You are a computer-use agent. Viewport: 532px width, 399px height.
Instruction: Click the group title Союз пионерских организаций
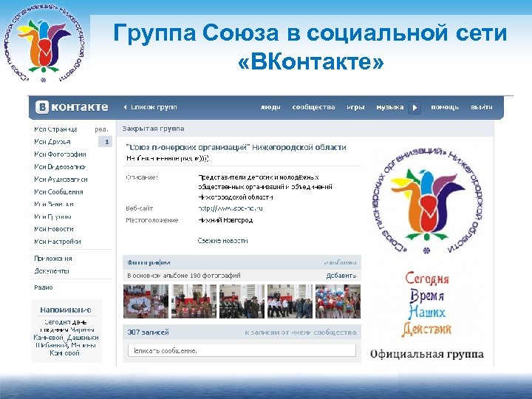point(236,147)
